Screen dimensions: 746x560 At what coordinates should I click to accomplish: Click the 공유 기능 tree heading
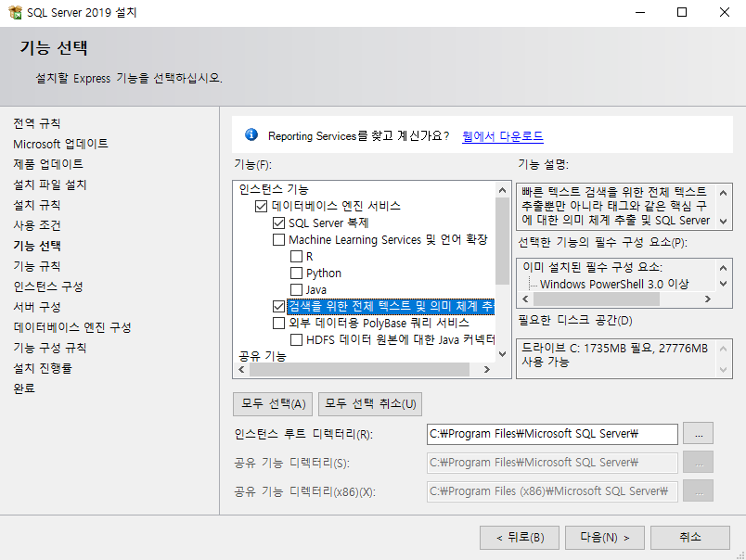coord(263,356)
